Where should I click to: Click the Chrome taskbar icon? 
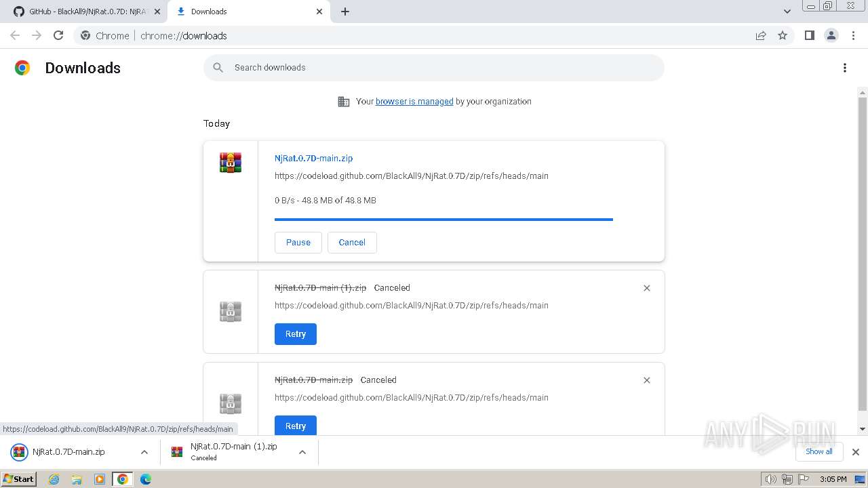[123, 479]
